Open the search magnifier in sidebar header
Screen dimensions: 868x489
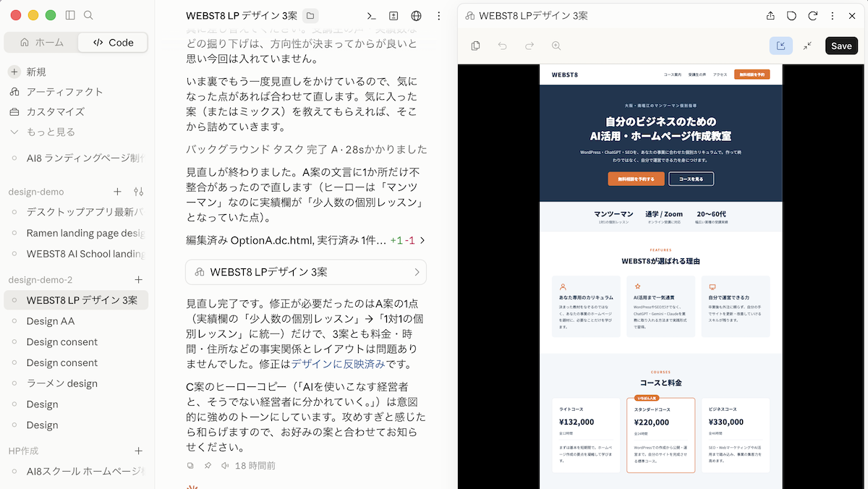pos(88,15)
